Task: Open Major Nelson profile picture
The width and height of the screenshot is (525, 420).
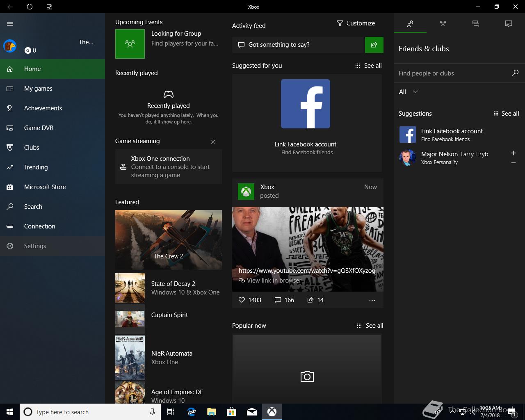Action: (x=408, y=157)
